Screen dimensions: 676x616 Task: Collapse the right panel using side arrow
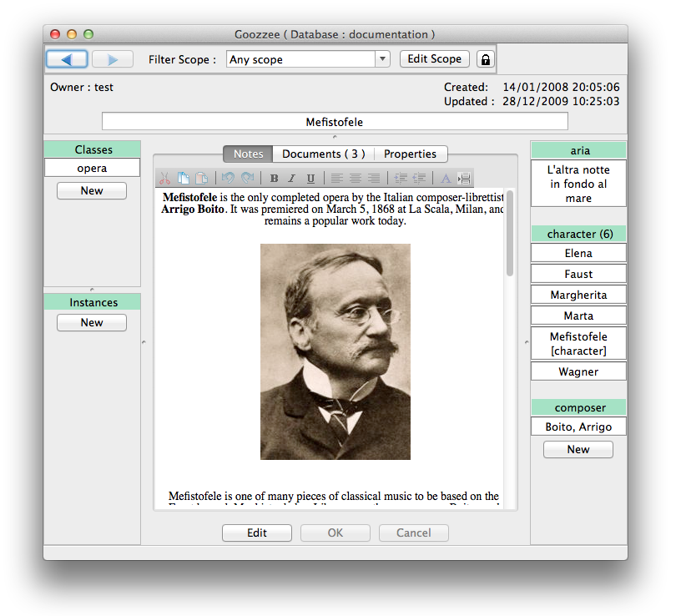(x=526, y=341)
